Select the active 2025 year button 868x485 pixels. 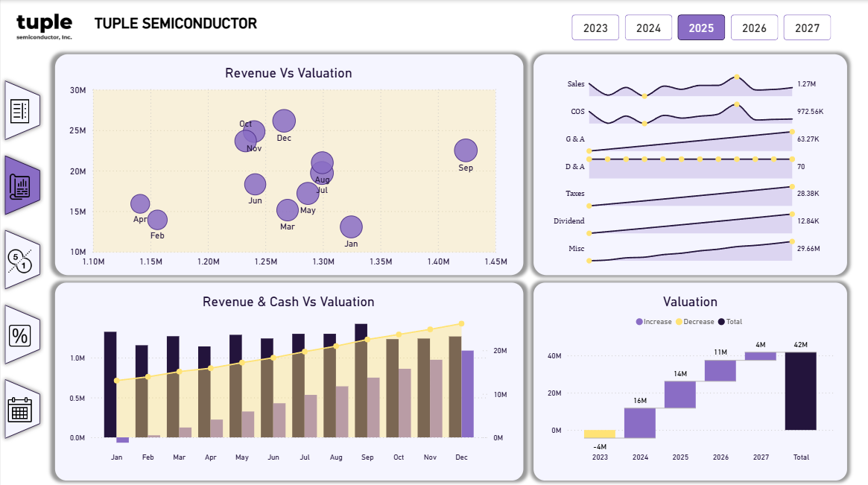click(701, 28)
